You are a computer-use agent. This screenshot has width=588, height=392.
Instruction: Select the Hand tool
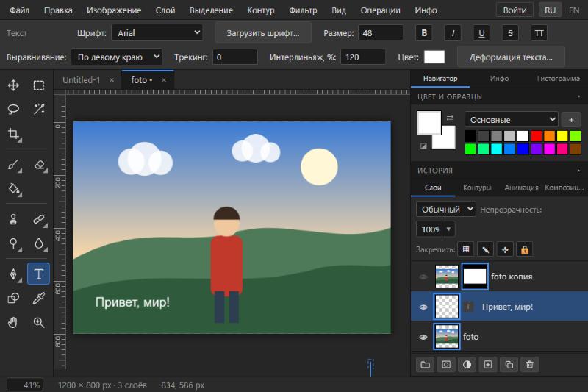click(x=13, y=323)
